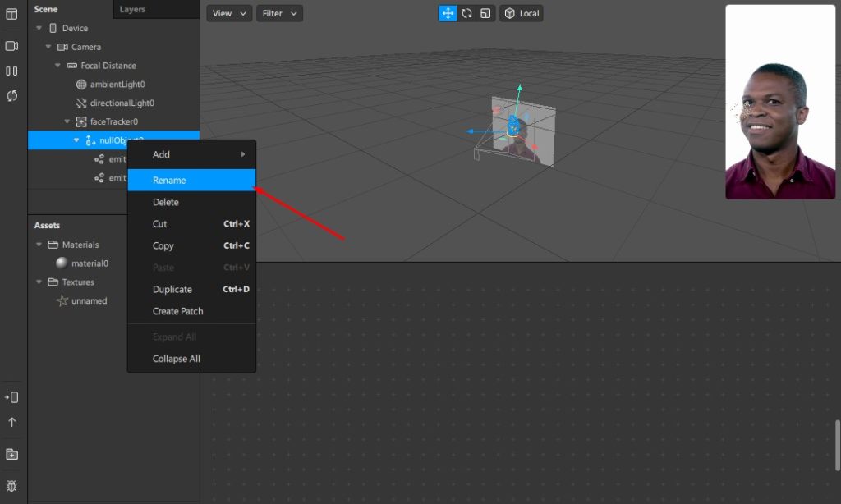The image size is (841, 504).
Task: Click the bug report icon
Action: click(12, 486)
